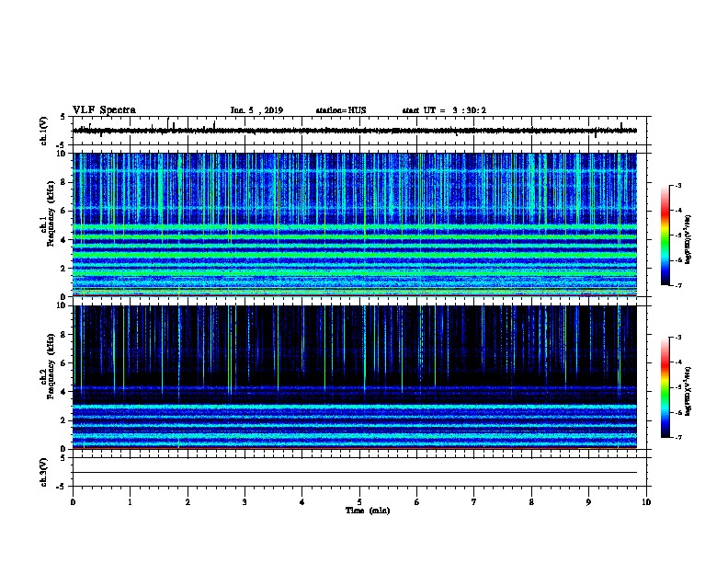The image size is (728, 563).
Task: Click time axis tick label "8"
Action: coord(531,502)
